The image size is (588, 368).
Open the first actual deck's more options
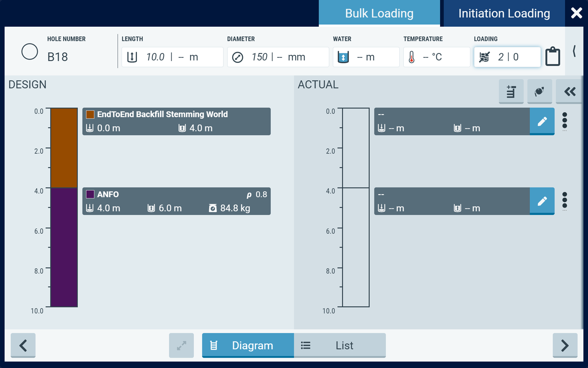pyautogui.click(x=565, y=121)
